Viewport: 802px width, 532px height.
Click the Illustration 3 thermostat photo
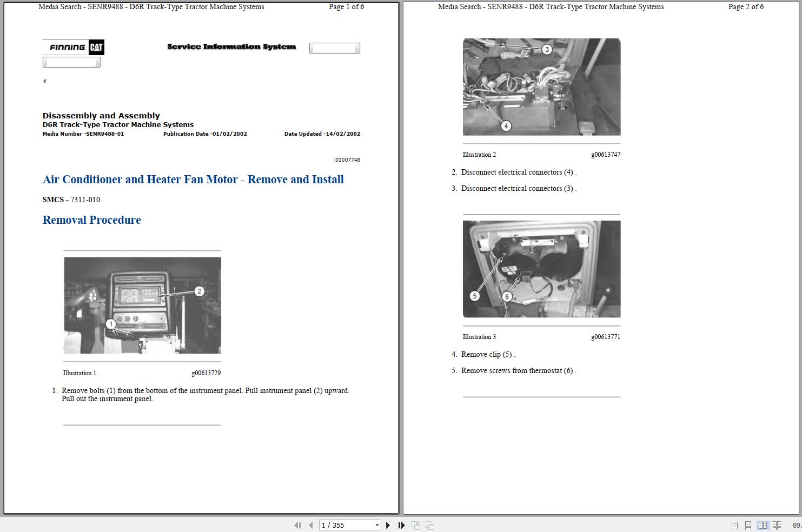541,269
